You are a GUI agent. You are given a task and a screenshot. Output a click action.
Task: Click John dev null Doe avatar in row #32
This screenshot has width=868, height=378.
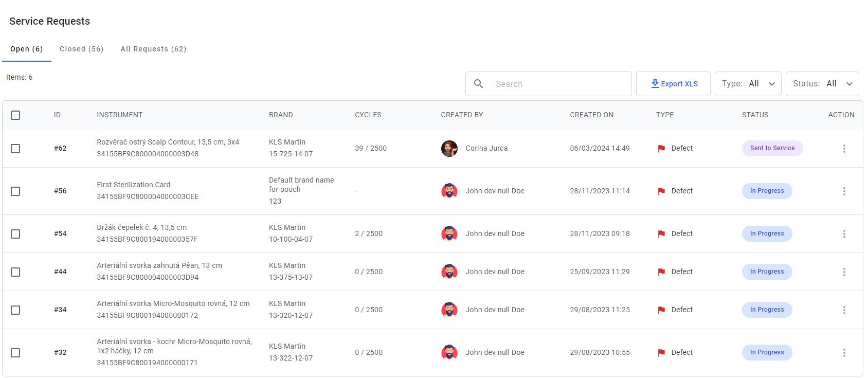[449, 353]
